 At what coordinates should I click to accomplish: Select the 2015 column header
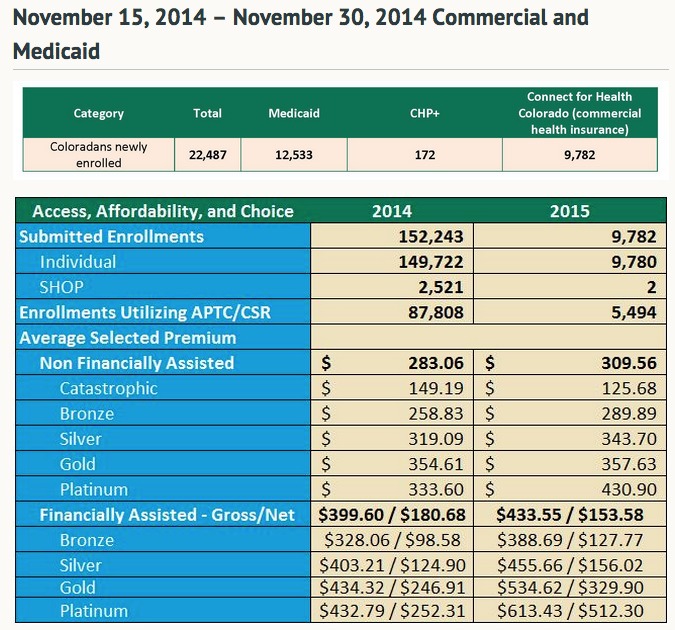[x=569, y=211]
